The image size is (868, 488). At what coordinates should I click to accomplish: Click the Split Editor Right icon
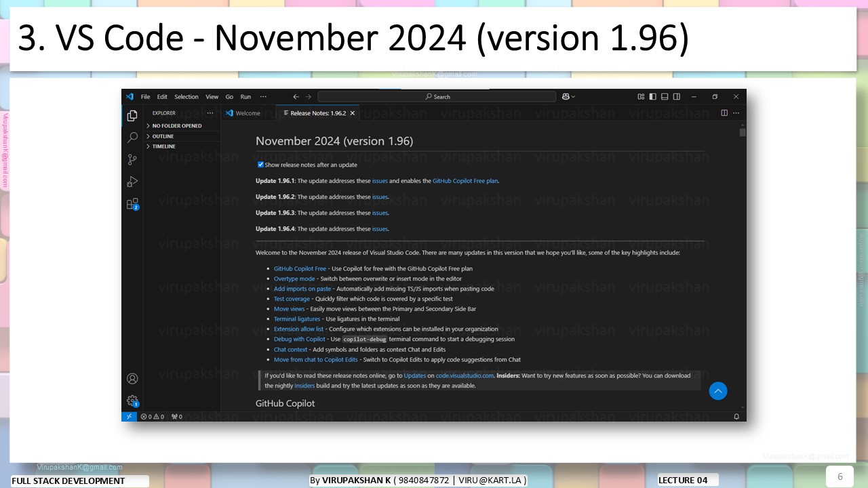point(724,113)
